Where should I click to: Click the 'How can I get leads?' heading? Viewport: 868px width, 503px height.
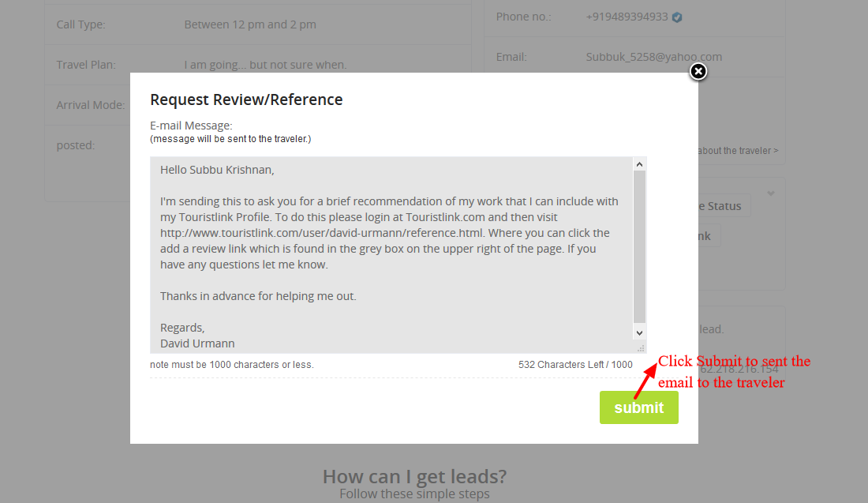(414, 476)
